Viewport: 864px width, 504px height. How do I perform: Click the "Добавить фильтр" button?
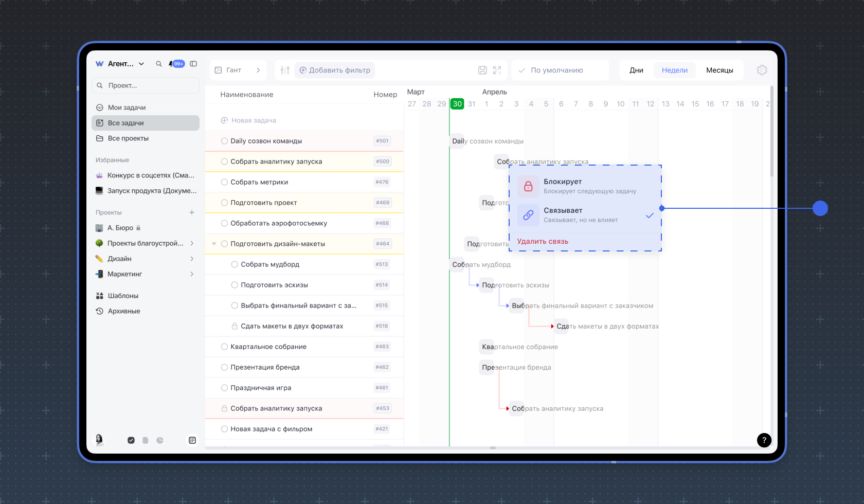tap(335, 70)
